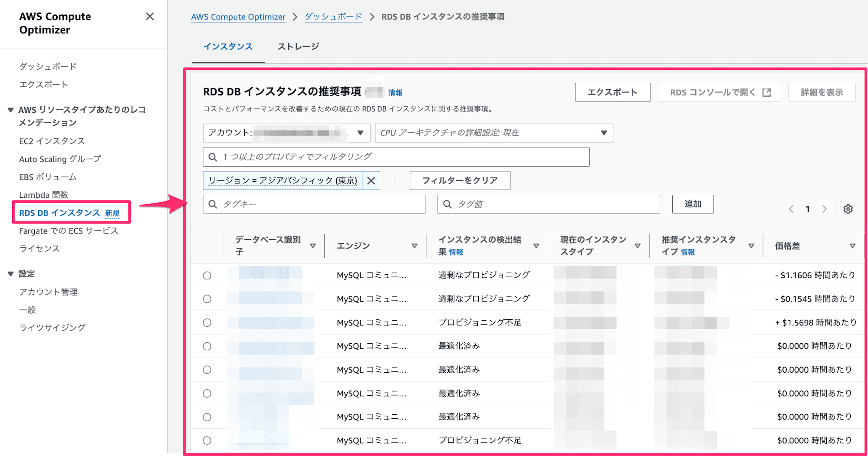Remove the Tokyo region filter chip

tap(371, 180)
